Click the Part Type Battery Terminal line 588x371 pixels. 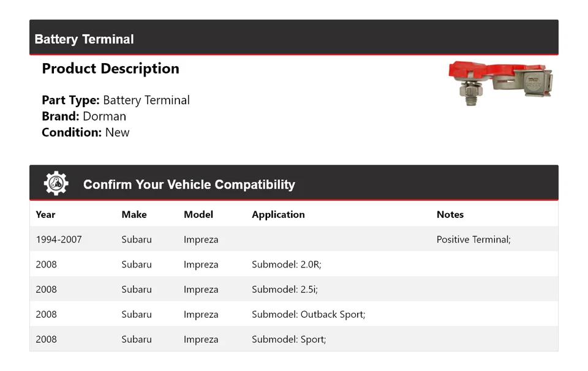click(x=116, y=100)
